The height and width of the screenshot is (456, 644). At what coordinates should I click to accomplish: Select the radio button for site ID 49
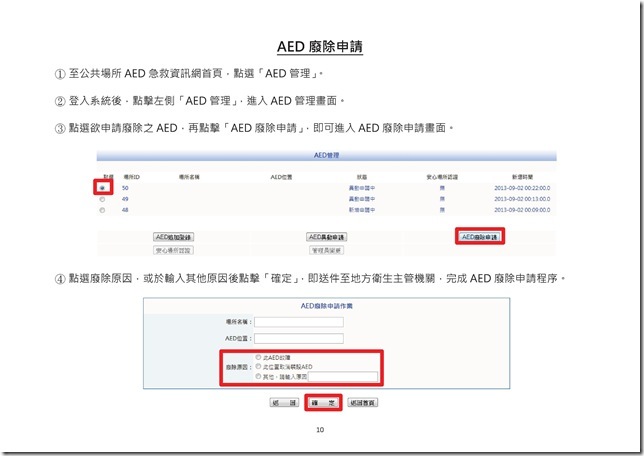pyautogui.click(x=102, y=199)
